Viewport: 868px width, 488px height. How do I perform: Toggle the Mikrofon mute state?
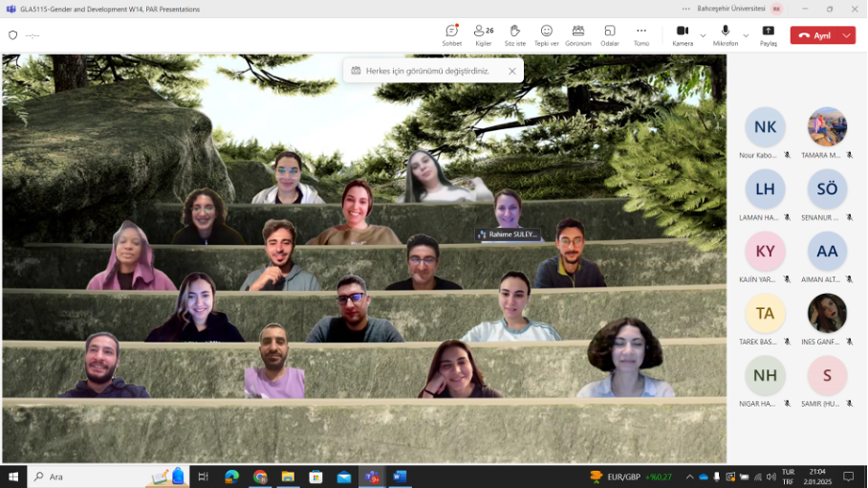coord(725,35)
